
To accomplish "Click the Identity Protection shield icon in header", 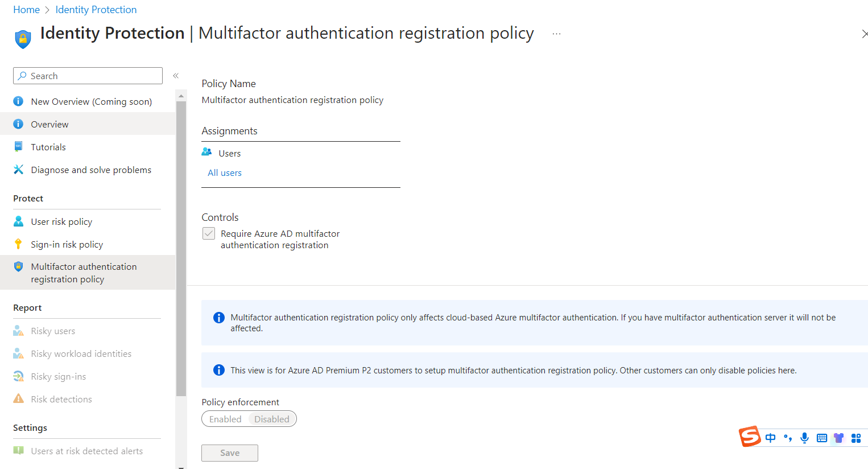I will [x=23, y=39].
